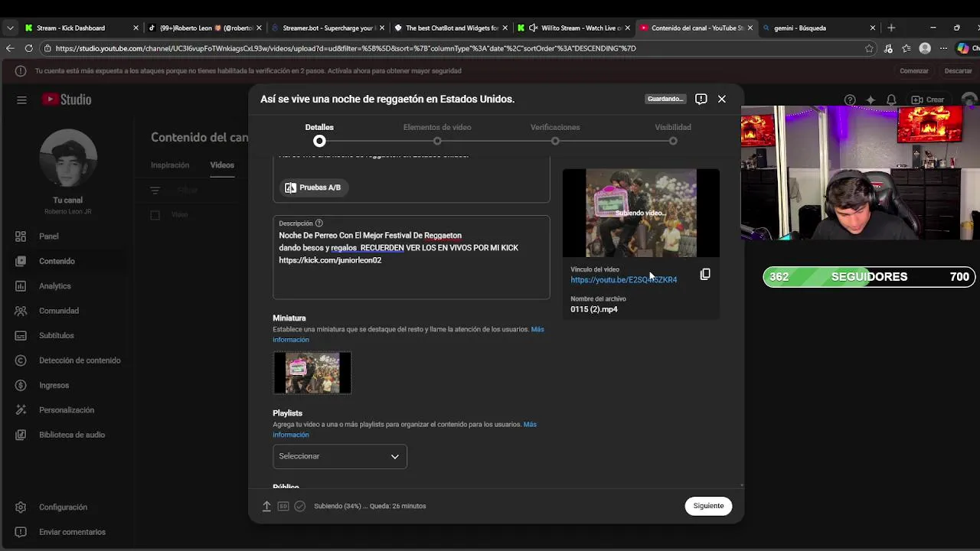Open Configuración in the sidebar
Image resolution: width=980 pixels, height=551 pixels.
click(x=63, y=507)
